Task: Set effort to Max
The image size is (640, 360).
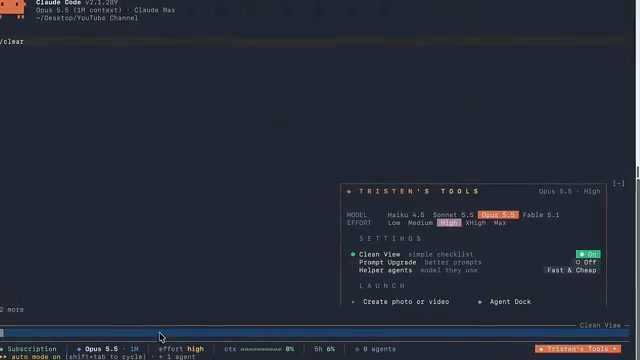Action: (500, 223)
